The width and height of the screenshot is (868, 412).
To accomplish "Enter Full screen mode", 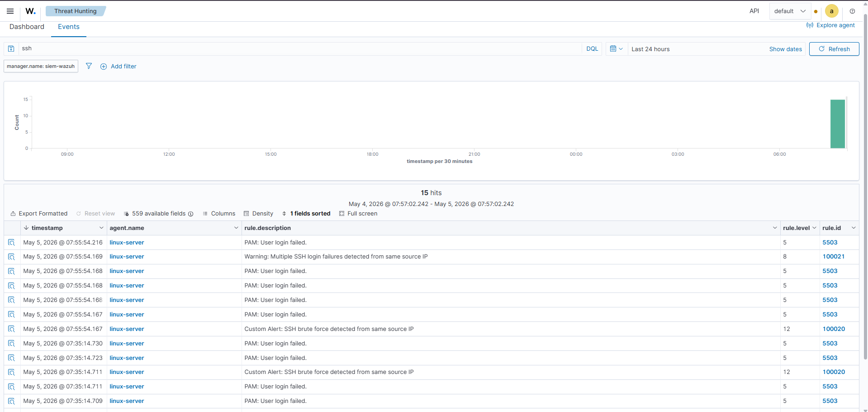I will tap(358, 214).
